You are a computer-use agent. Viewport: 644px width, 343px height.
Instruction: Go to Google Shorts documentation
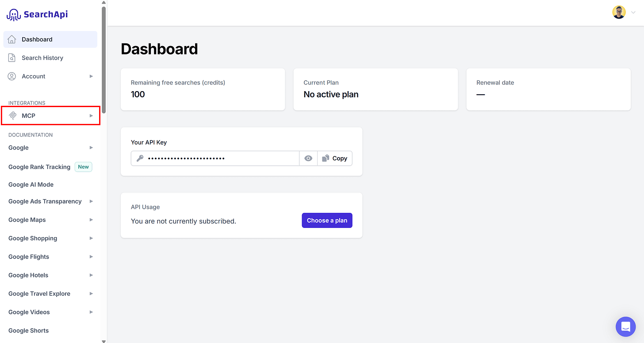[29, 331]
